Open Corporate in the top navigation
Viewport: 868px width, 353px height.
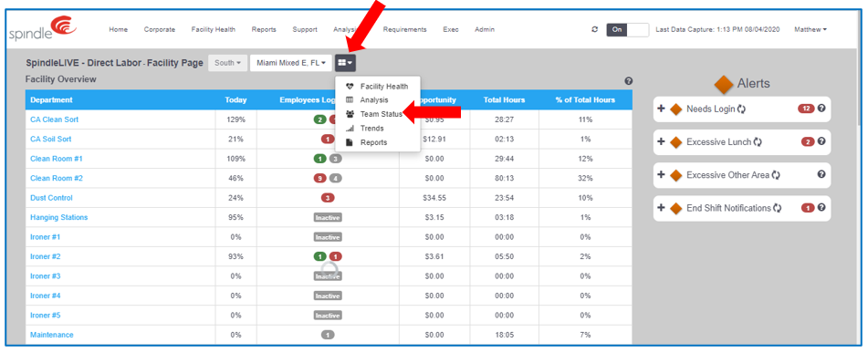point(160,30)
